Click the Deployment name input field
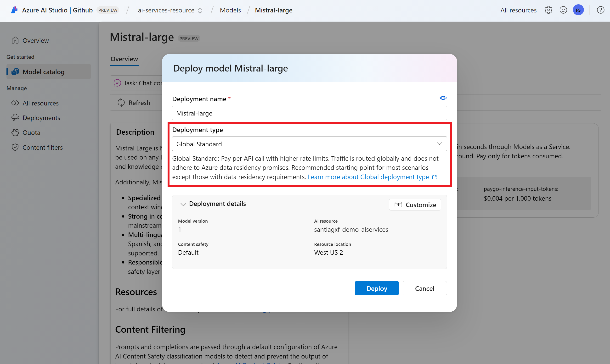This screenshot has height=364, width=610. (x=309, y=113)
